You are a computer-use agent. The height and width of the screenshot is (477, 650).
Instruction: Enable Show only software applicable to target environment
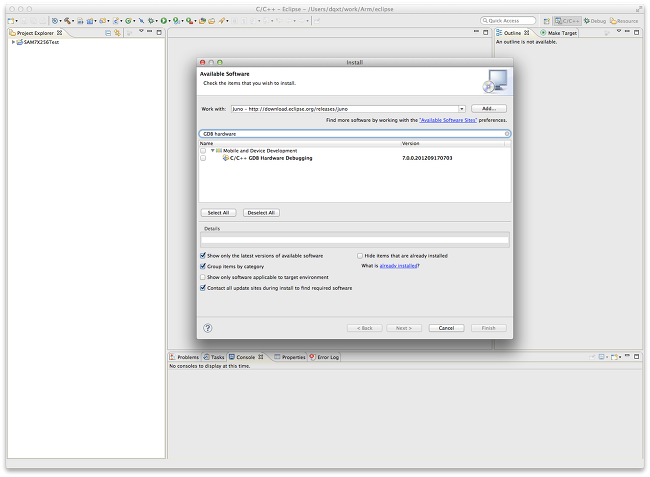203,277
